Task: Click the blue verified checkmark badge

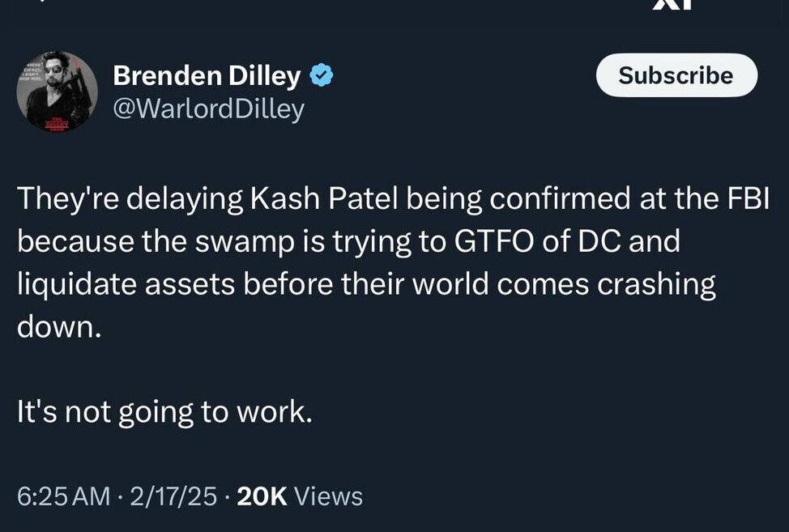Action: point(322,76)
